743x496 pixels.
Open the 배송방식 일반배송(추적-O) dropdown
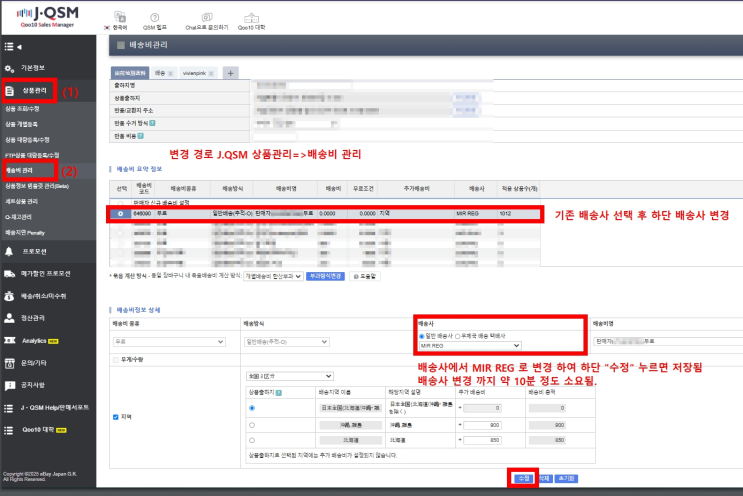(x=287, y=342)
